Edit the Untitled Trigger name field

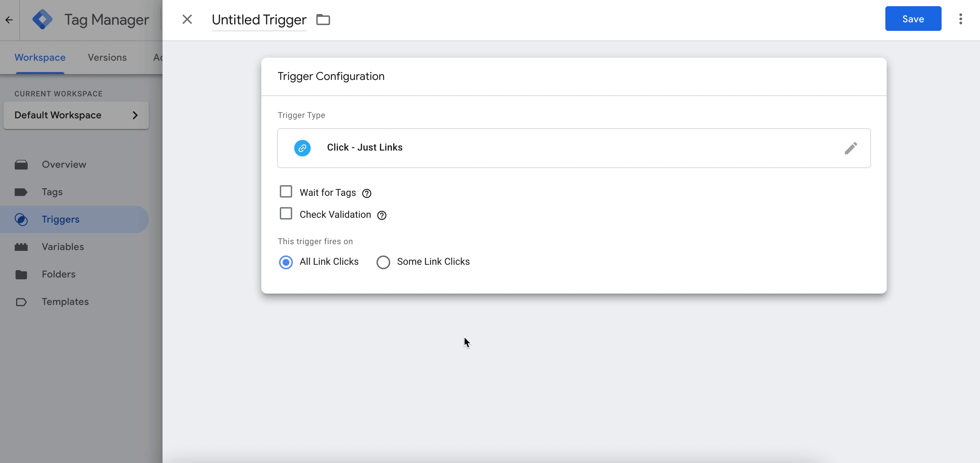(x=259, y=20)
